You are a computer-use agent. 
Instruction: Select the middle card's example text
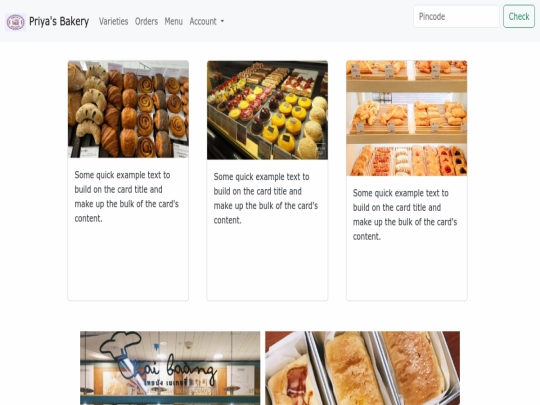click(x=266, y=198)
